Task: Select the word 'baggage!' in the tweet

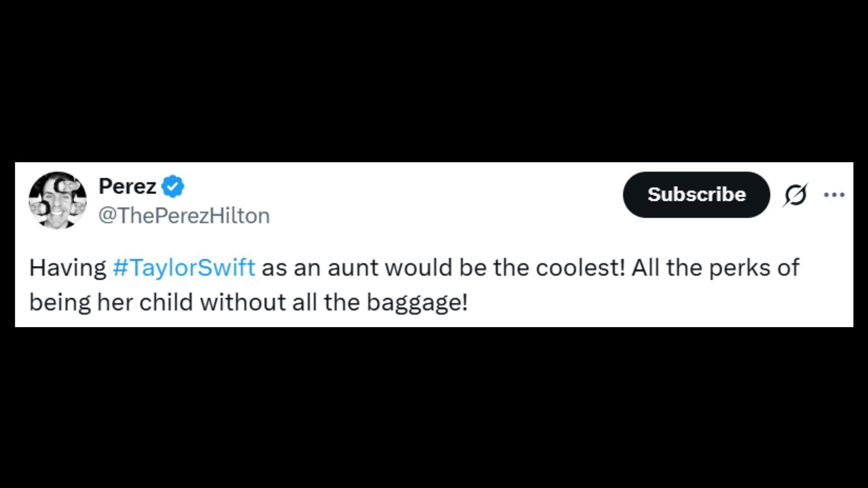Action: pyautogui.click(x=417, y=303)
